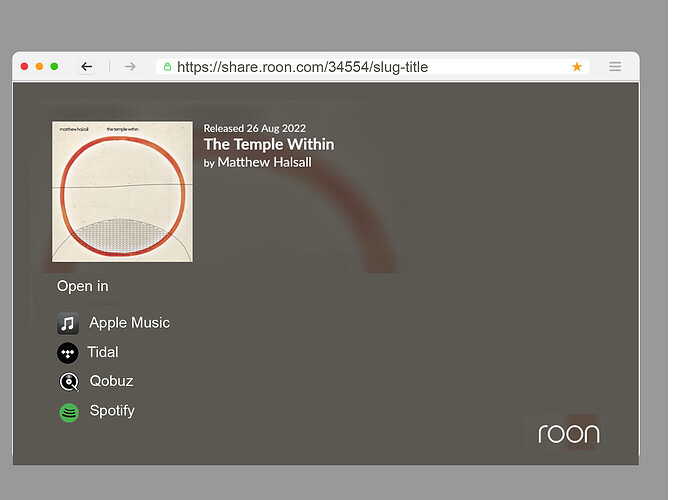This screenshot has height=500, width=683.
Task: Open album in Qobuz
Action: 111,381
